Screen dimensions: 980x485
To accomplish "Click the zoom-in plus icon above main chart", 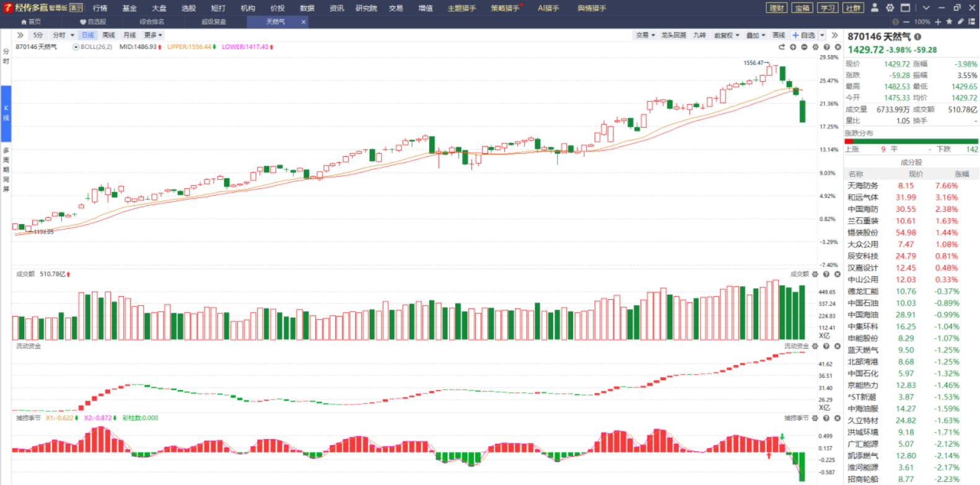I will pyautogui.click(x=793, y=47).
